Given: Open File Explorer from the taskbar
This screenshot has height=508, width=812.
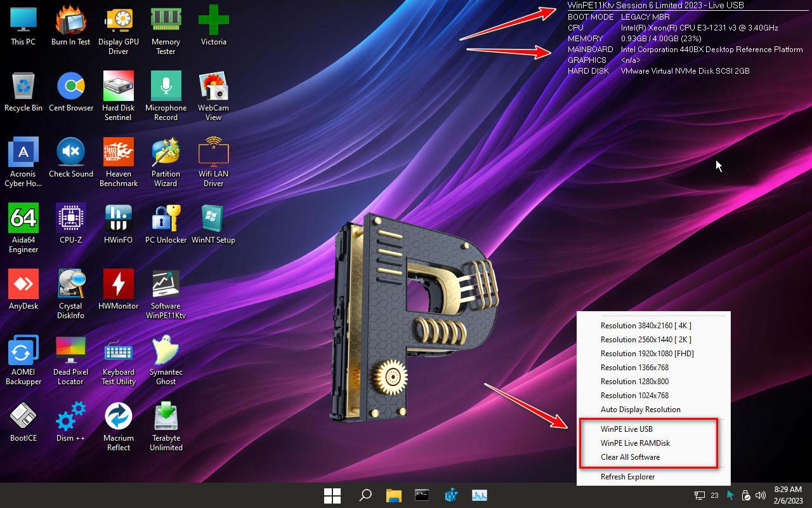Looking at the screenshot, I should pos(394,495).
